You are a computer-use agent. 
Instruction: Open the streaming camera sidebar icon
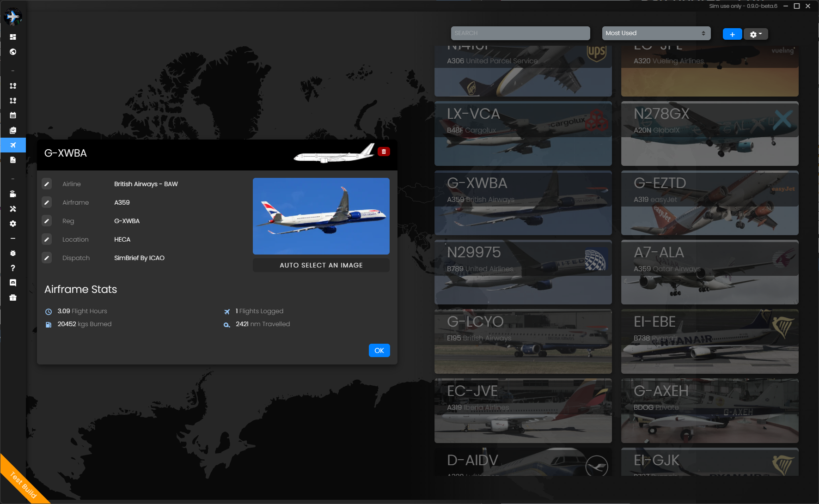point(13,194)
